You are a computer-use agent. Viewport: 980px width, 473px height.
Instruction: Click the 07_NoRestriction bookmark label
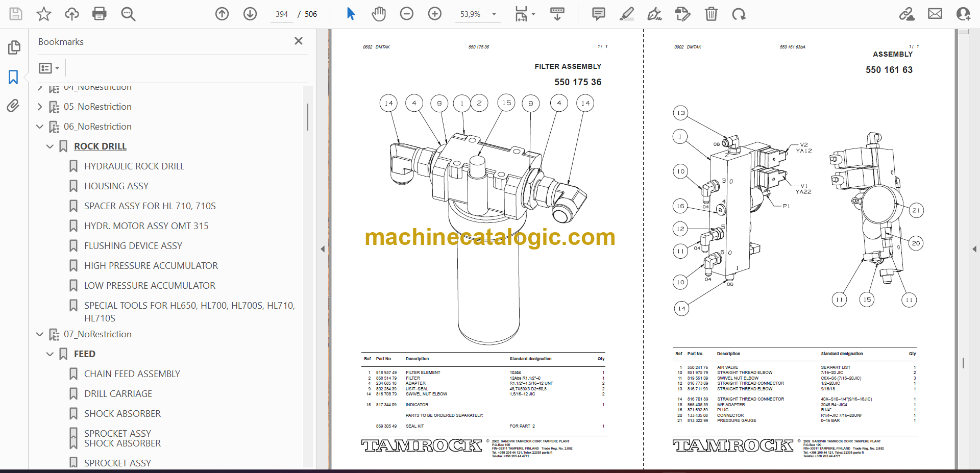pyautogui.click(x=97, y=334)
